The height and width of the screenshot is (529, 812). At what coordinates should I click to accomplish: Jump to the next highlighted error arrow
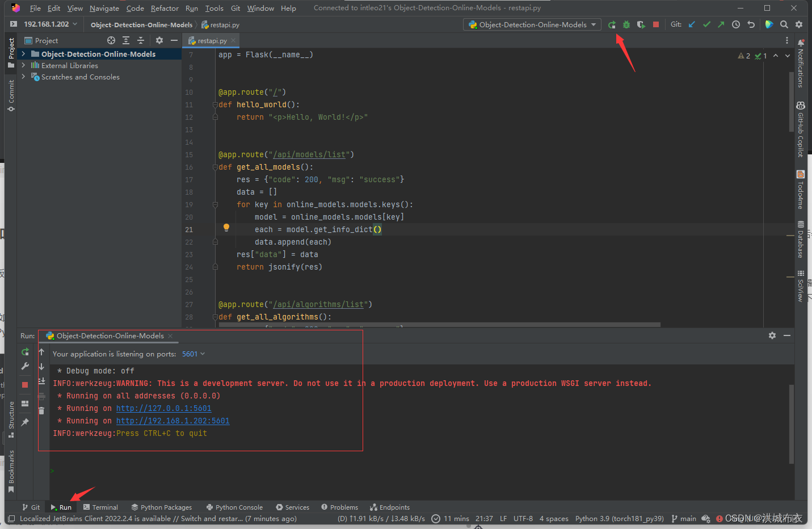point(788,56)
